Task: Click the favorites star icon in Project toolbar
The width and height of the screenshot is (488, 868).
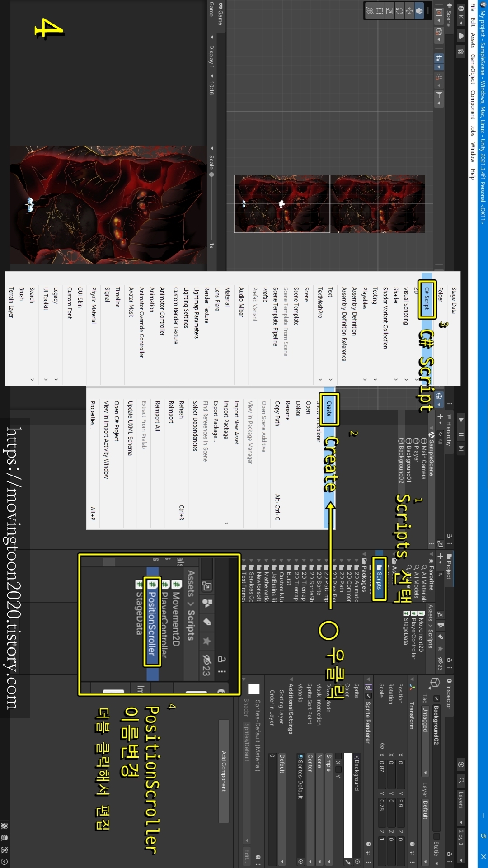Action: click(x=440, y=649)
